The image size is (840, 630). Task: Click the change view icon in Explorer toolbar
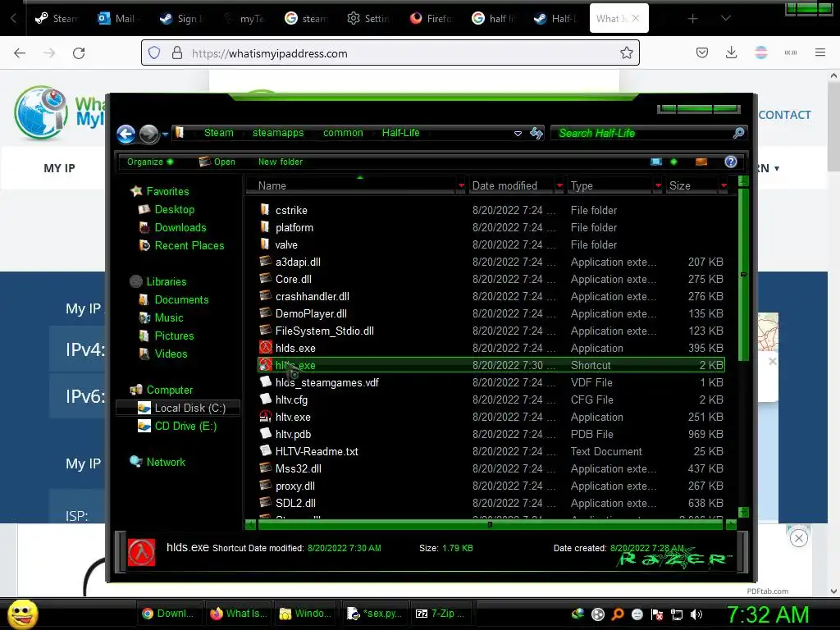tap(655, 162)
